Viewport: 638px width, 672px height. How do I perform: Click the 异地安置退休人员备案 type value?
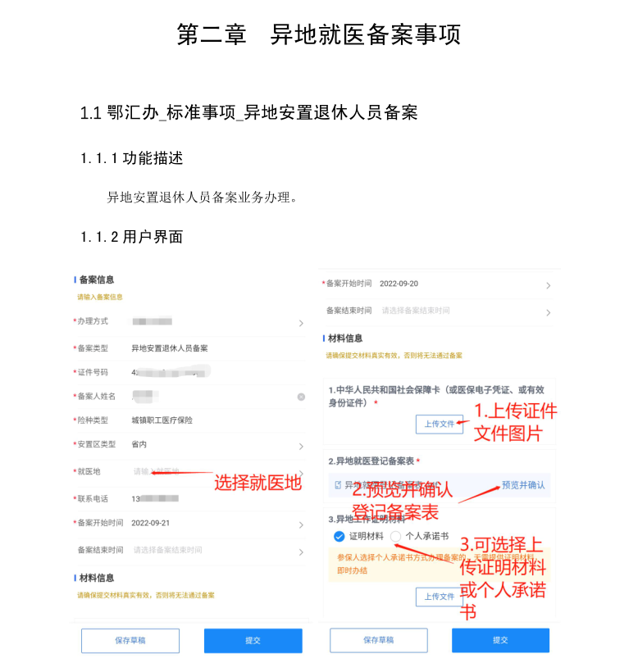click(170, 348)
